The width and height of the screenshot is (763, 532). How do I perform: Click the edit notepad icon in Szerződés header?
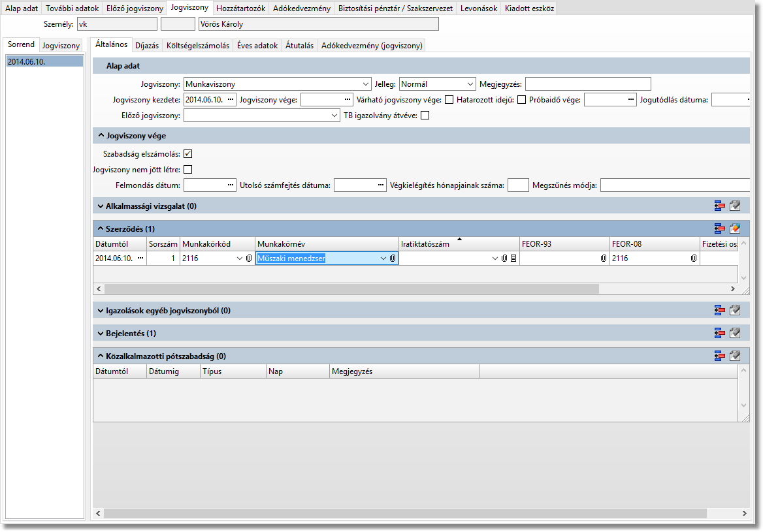(735, 229)
